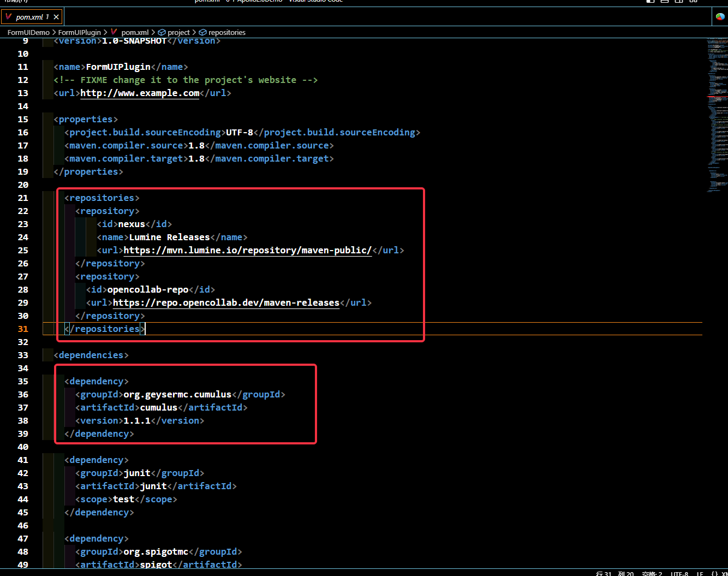Open pom.xml breadcrumb segment
Image resolution: width=728 pixels, height=576 pixels.
click(135, 32)
